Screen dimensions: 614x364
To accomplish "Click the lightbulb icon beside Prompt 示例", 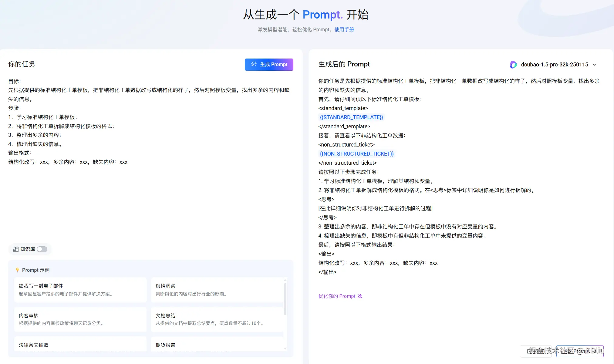I will click(x=17, y=270).
